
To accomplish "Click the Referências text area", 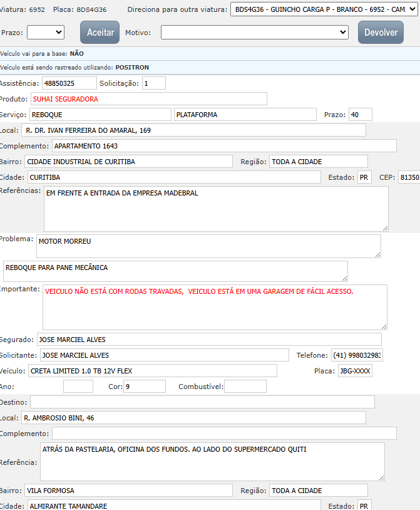I will click(215, 209).
